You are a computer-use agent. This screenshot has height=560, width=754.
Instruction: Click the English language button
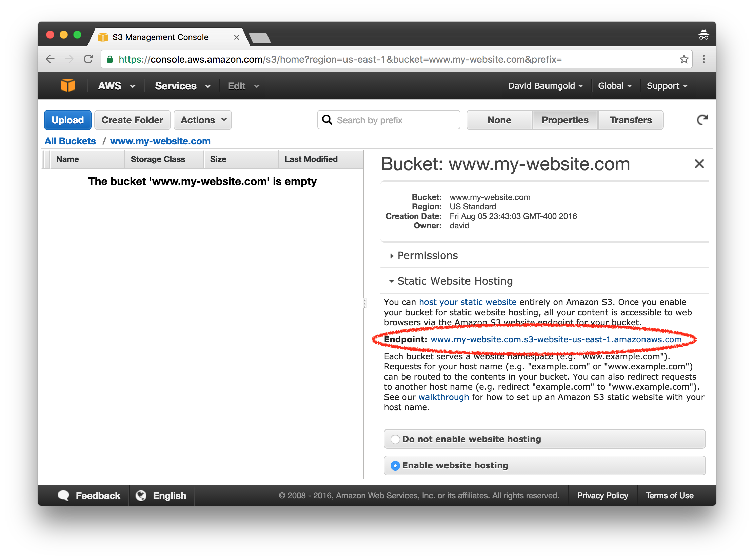(x=161, y=496)
